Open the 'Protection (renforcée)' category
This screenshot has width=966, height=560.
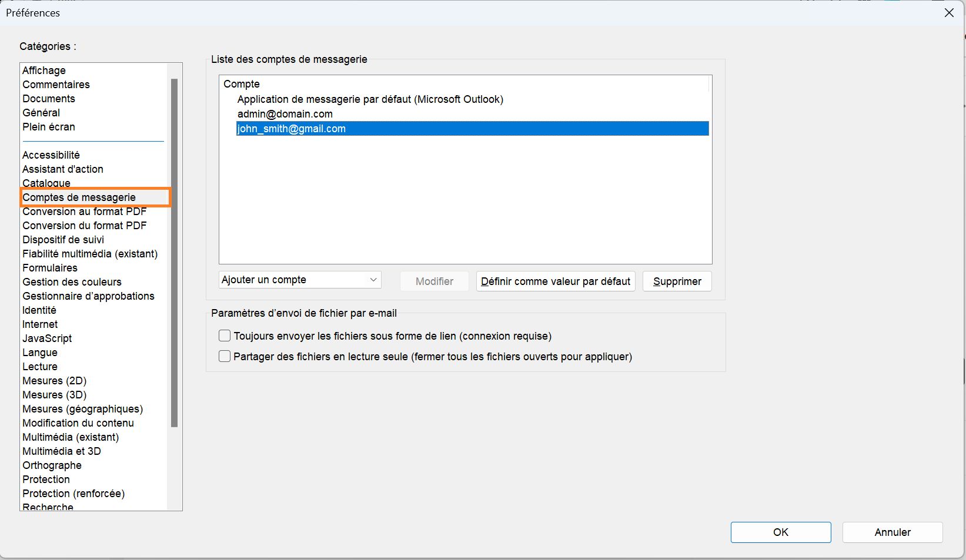pos(73,494)
